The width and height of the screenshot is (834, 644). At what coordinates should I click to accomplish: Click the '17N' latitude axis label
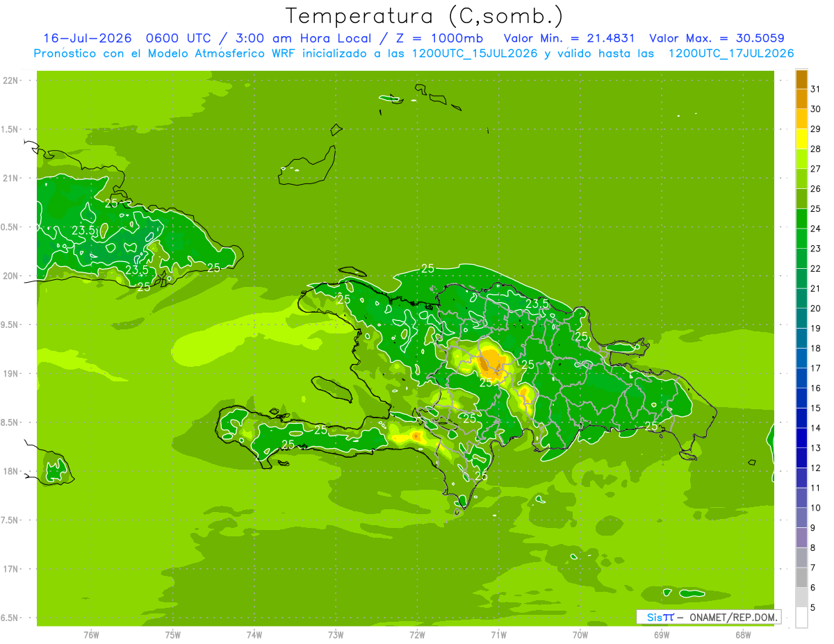[x=11, y=569]
